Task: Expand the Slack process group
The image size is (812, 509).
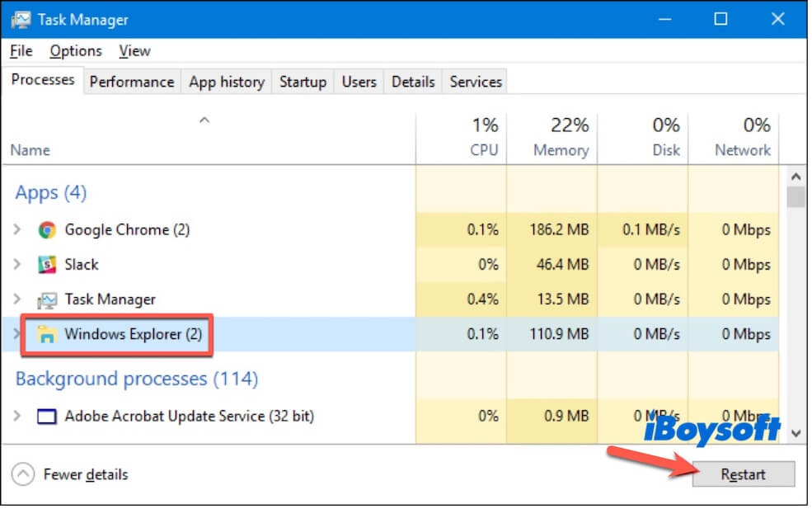Action: (x=17, y=264)
